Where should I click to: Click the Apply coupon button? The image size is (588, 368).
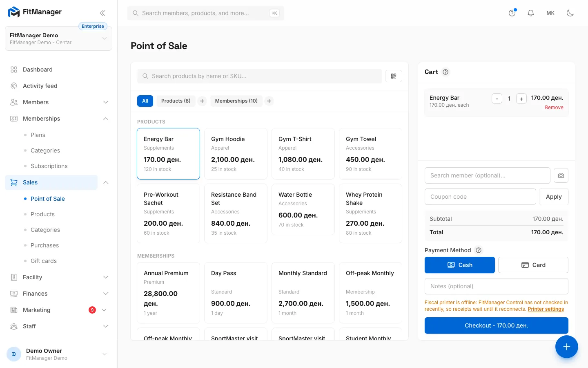point(554,197)
